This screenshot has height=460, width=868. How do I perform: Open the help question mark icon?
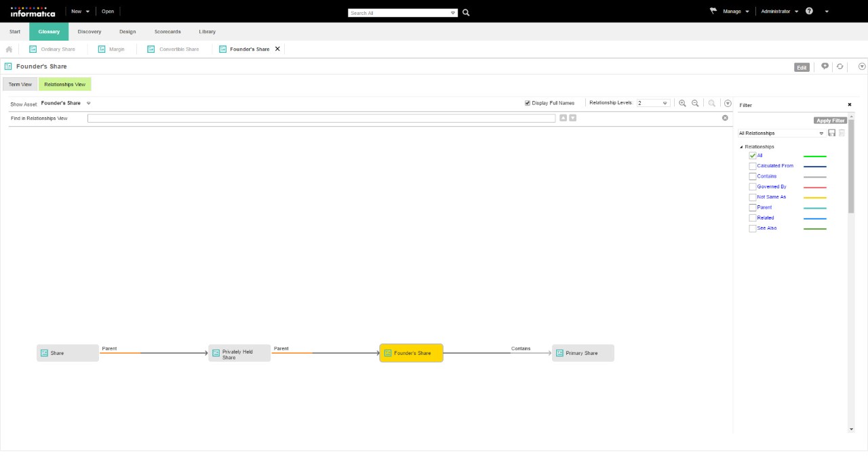[x=810, y=11]
